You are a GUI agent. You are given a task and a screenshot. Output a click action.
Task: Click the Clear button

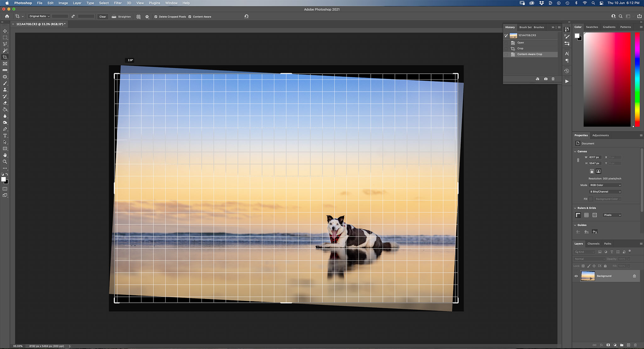pos(103,17)
